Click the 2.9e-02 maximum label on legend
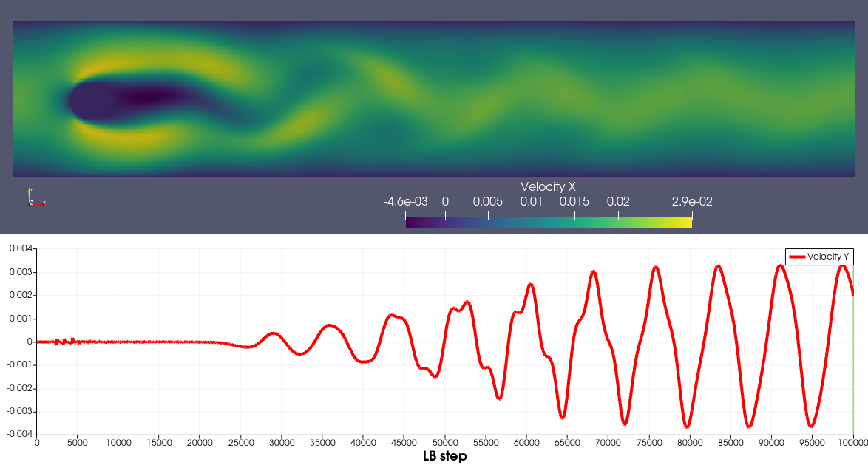The width and height of the screenshot is (868, 468). (692, 201)
